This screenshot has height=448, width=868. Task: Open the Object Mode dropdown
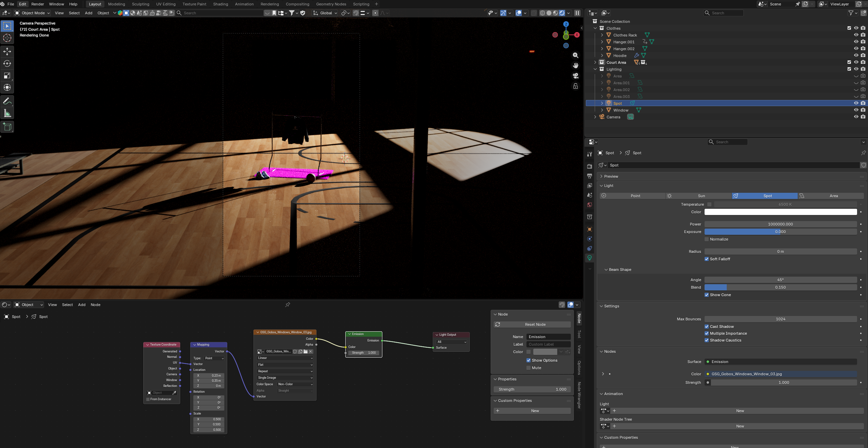click(x=32, y=13)
